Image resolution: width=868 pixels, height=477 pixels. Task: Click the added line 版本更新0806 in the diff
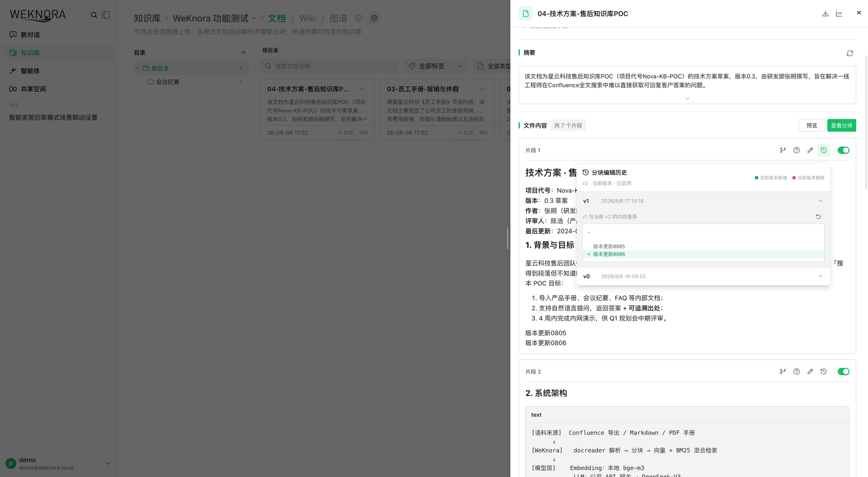point(703,254)
